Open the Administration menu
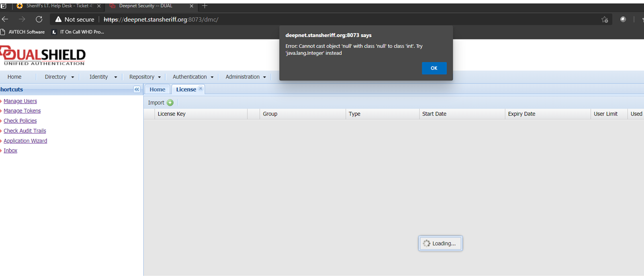The image size is (644, 278). (246, 77)
